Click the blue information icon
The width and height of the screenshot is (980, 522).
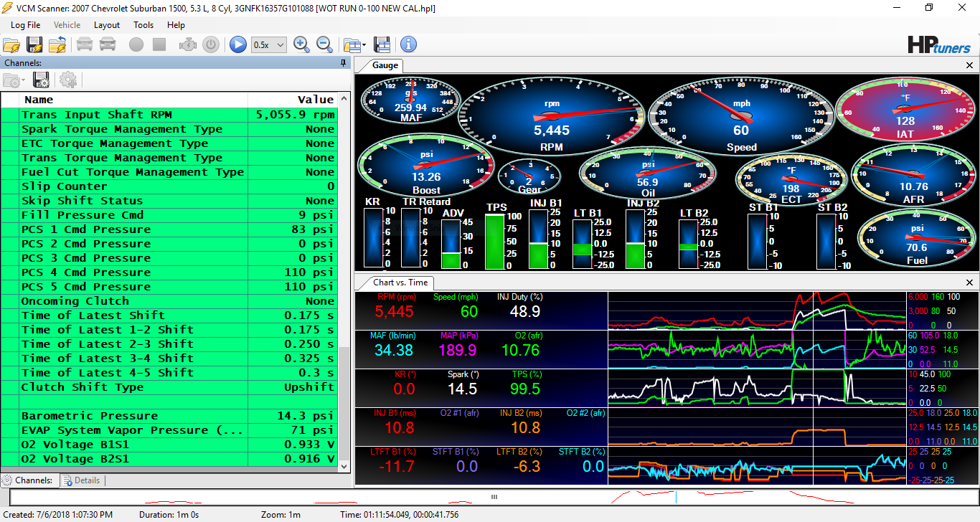tap(409, 44)
